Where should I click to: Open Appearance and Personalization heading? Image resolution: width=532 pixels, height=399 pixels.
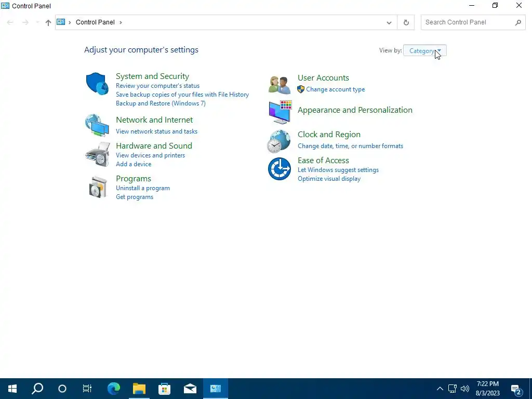355,110
